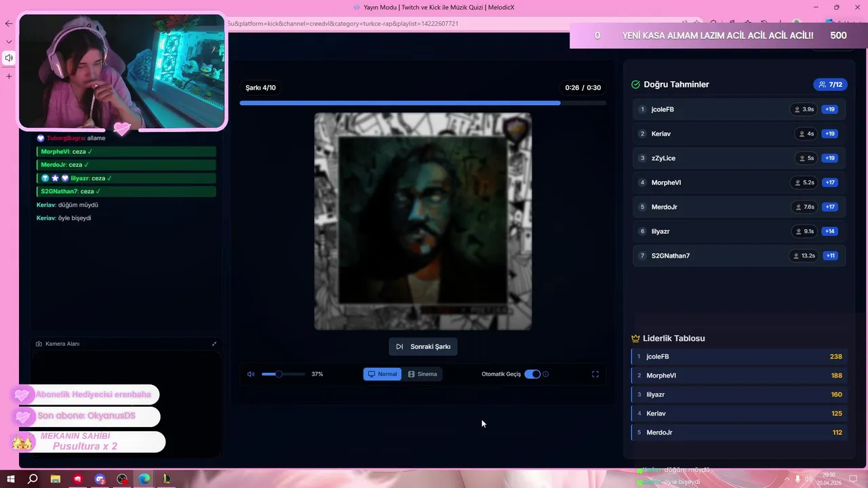The height and width of the screenshot is (488, 868).
Task: Add a new tab with plus icon
Action: (x=9, y=76)
